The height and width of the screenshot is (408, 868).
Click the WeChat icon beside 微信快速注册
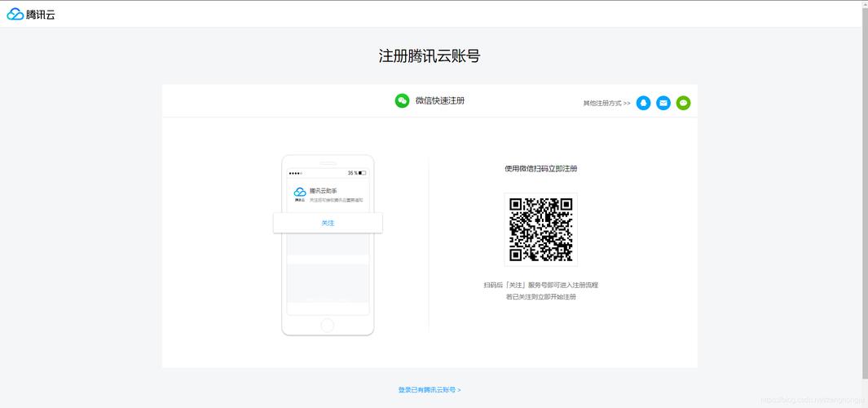[402, 101]
